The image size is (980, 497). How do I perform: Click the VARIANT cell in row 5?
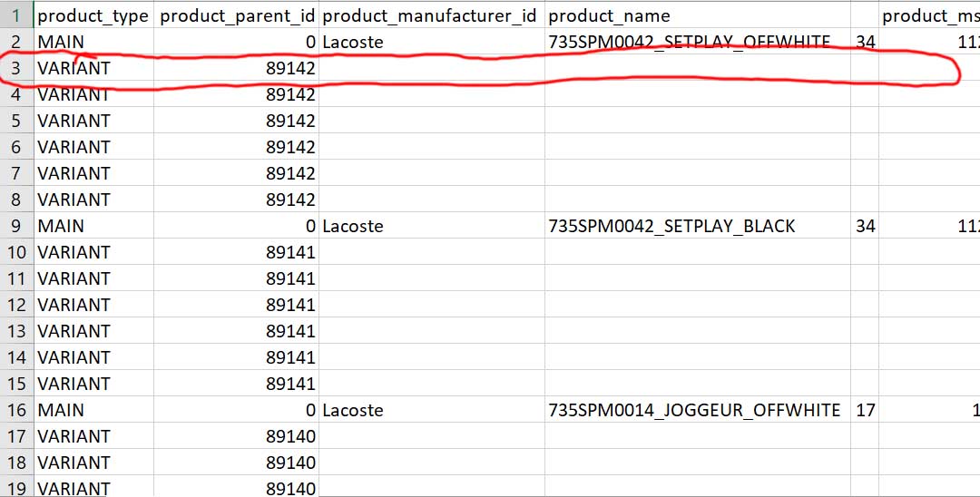[93, 121]
